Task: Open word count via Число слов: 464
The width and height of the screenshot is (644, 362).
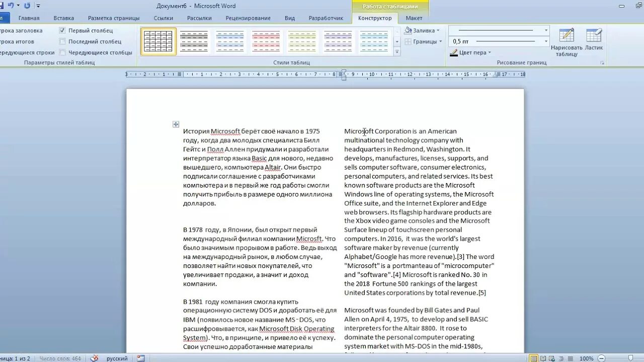Action: pyautogui.click(x=60, y=358)
